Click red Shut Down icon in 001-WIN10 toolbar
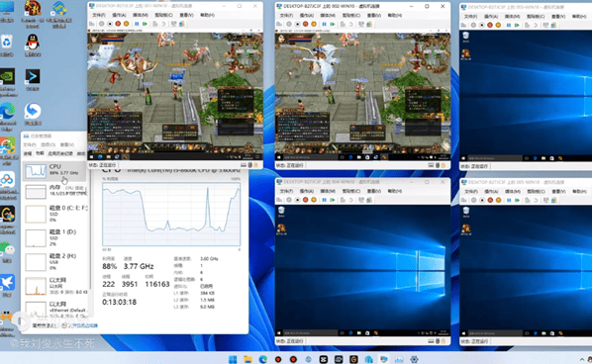The height and width of the screenshot is (364, 592). (x=118, y=24)
